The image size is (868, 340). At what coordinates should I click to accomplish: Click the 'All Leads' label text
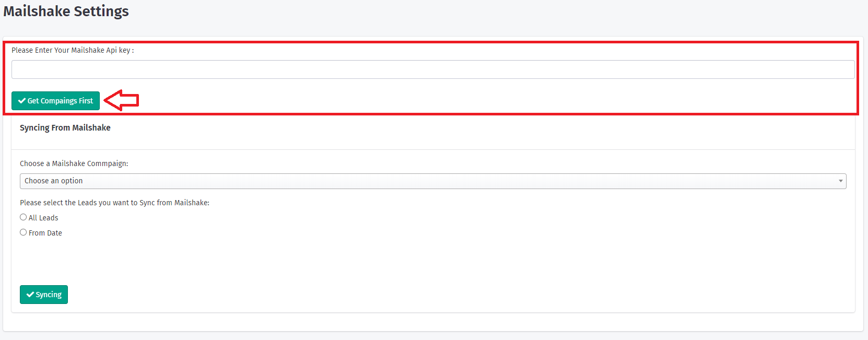43,218
